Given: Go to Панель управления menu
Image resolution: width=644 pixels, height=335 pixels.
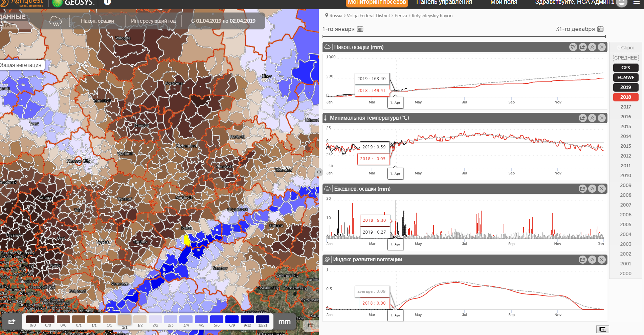Looking at the screenshot, I should pos(444,3).
